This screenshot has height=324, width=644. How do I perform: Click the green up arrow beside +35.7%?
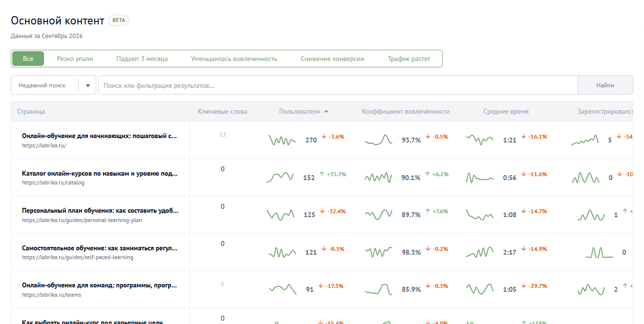322,174
